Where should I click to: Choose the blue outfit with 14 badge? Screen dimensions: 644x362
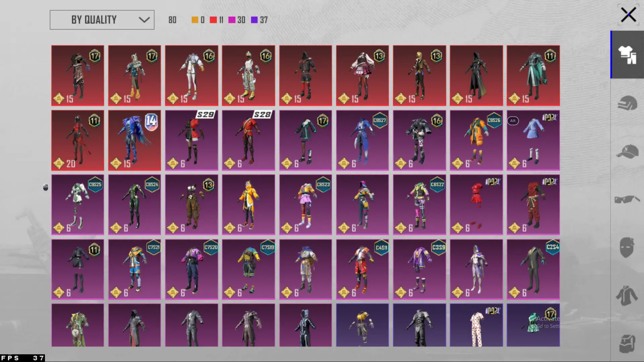click(134, 140)
